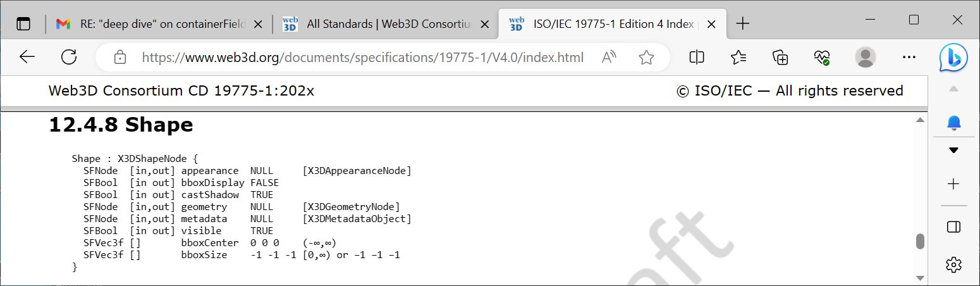Open sidebar notifications bell
Screen dimensions: 980x286
954,122
